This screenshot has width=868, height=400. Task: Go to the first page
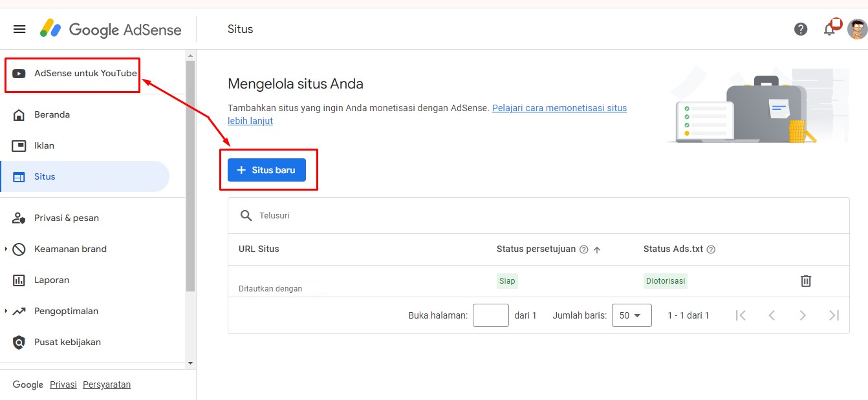pyautogui.click(x=741, y=315)
